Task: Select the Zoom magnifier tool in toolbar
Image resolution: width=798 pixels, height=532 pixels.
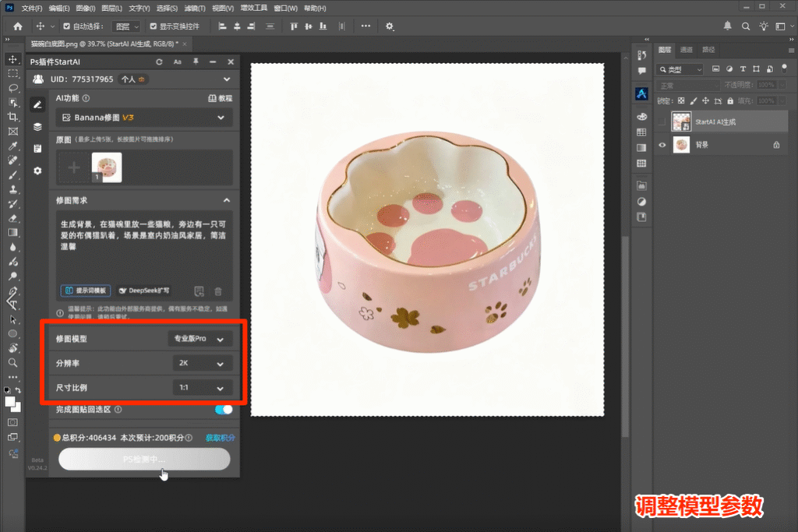Action: point(12,363)
